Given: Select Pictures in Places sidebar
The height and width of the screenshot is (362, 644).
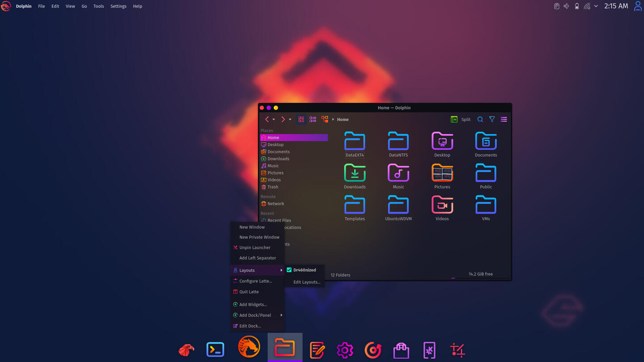Looking at the screenshot, I should point(294,173).
